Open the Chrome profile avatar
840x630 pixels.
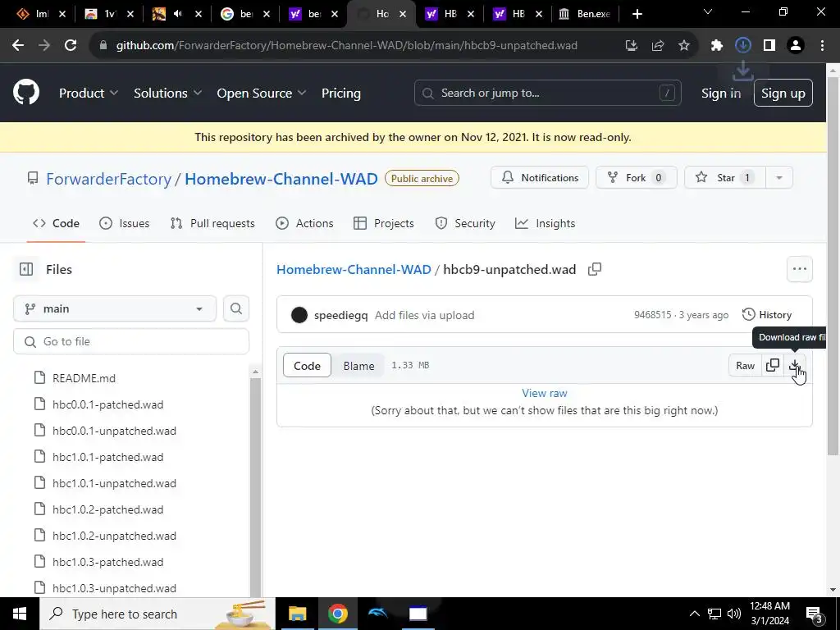tap(796, 46)
